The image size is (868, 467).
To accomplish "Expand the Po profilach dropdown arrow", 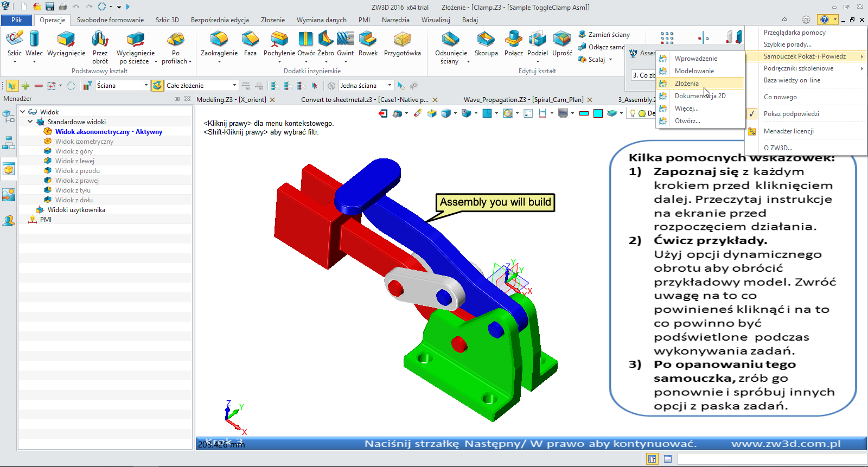I will (190, 62).
